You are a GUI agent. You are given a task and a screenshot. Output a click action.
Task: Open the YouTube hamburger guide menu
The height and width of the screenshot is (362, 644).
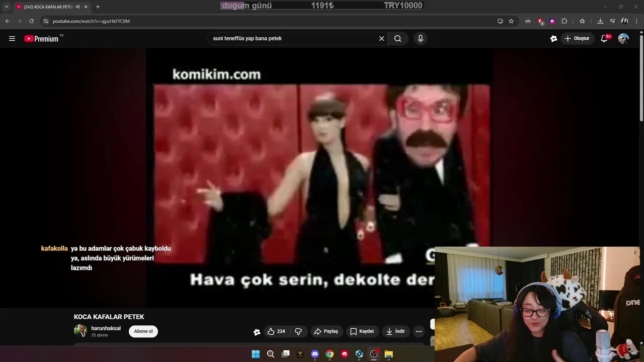click(12, 39)
